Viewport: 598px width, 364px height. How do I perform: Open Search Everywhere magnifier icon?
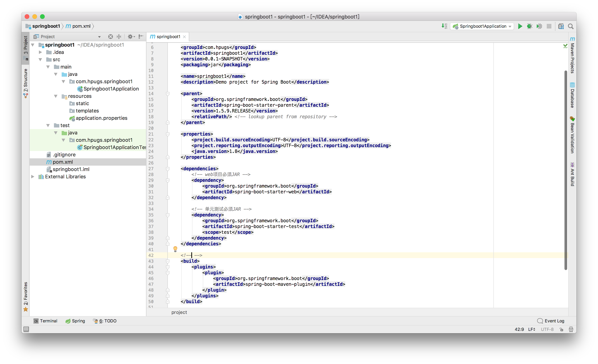(x=571, y=26)
